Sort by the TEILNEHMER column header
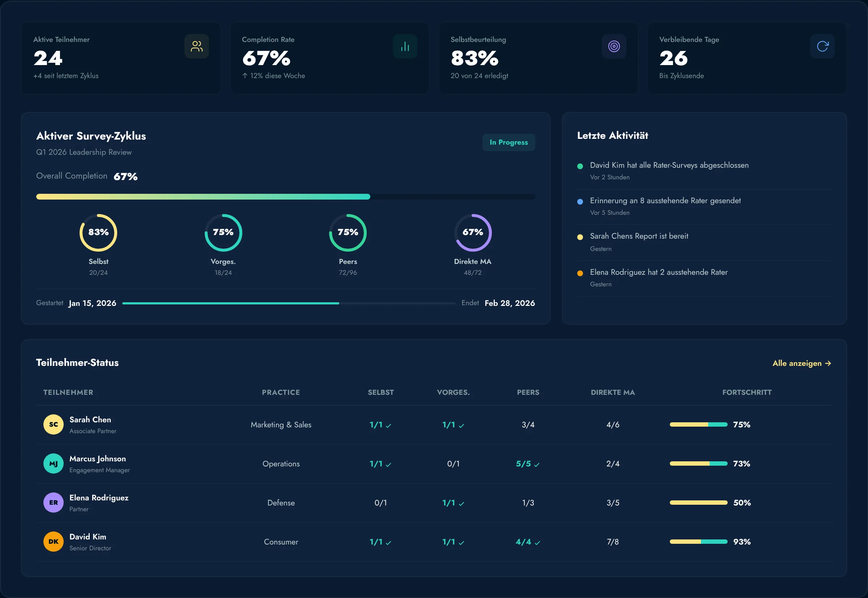This screenshot has height=598, width=868. (x=68, y=392)
